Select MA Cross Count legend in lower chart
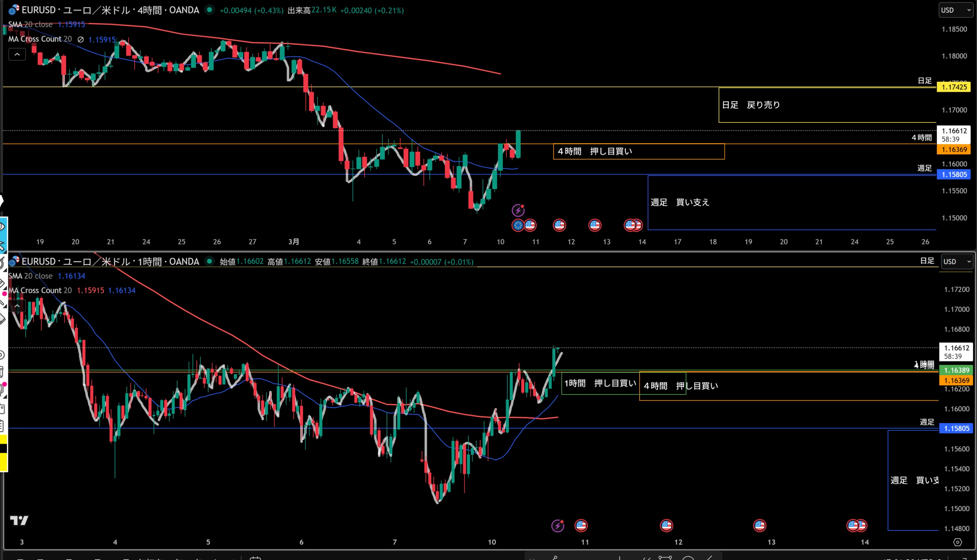The width and height of the screenshot is (977, 560). coord(40,290)
